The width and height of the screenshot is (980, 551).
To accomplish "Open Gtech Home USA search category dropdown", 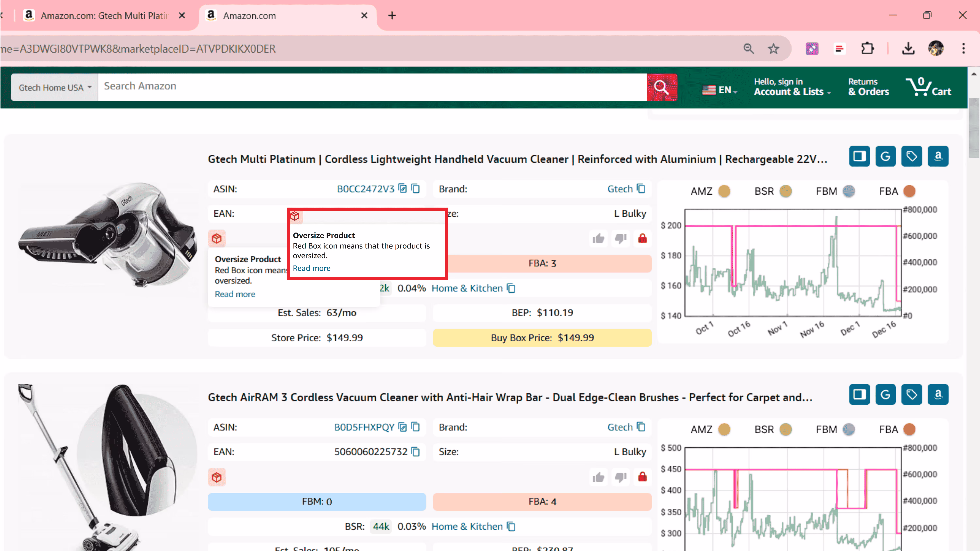I will (x=55, y=88).
